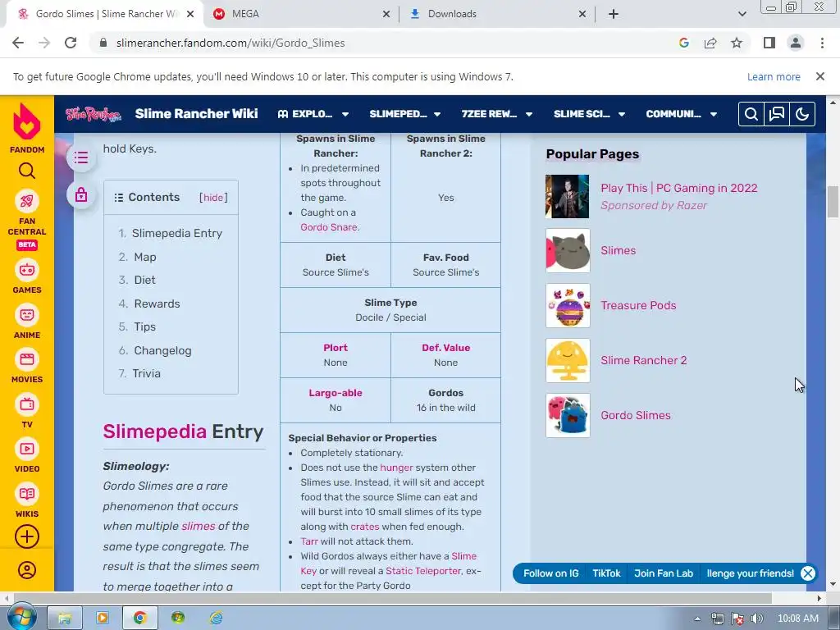Open the Slime Rancher 2 thumbnail image
This screenshot has height=630, width=840.
[x=568, y=361]
